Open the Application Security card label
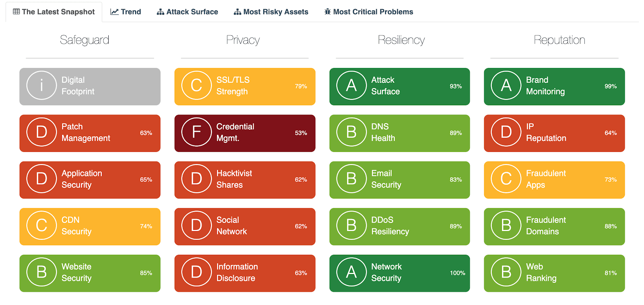 82,179
